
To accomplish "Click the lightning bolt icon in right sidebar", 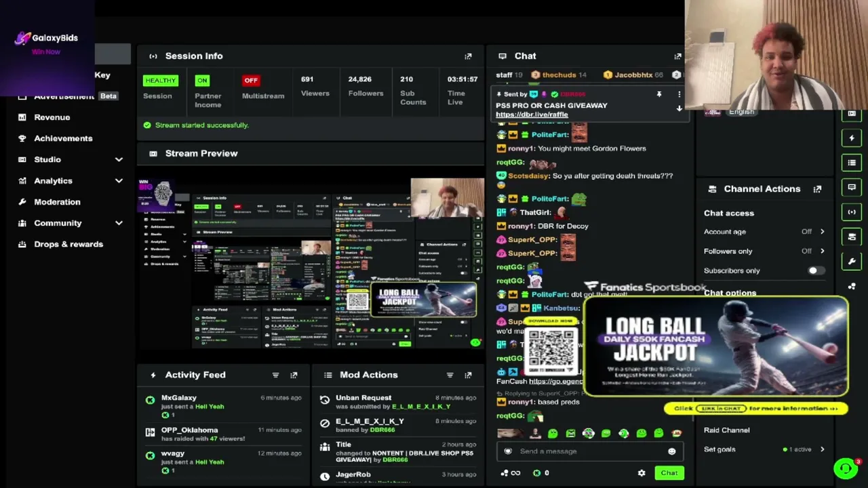I will 852,138.
